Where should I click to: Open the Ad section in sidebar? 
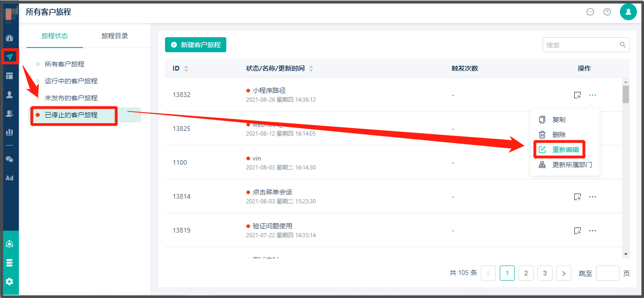coord(9,178)
